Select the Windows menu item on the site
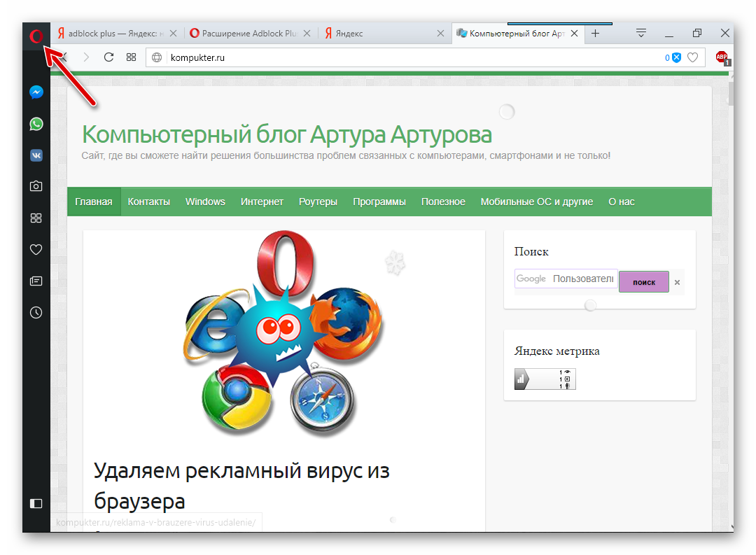This screenshot has height=555, width=756. pos(205,202)
